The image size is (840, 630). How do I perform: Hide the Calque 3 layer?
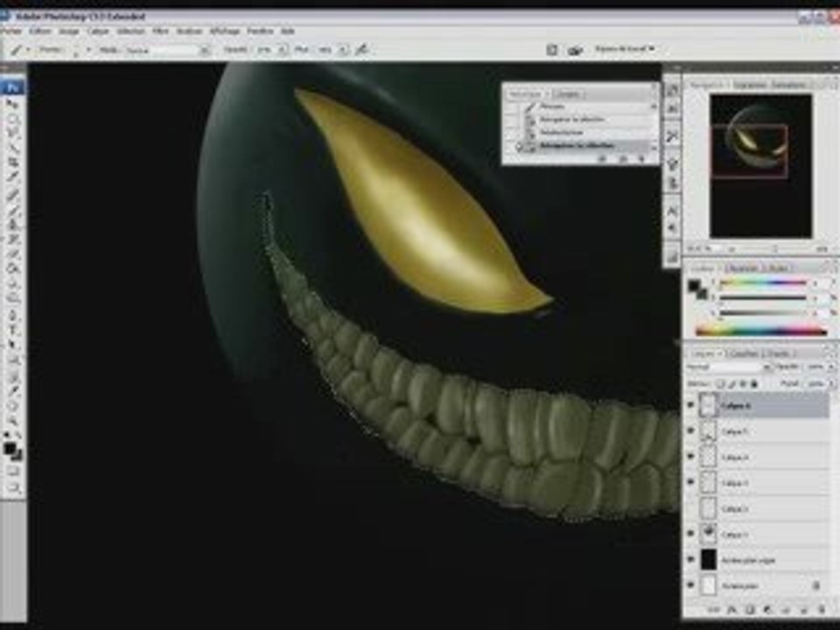[x=691, y=483]
